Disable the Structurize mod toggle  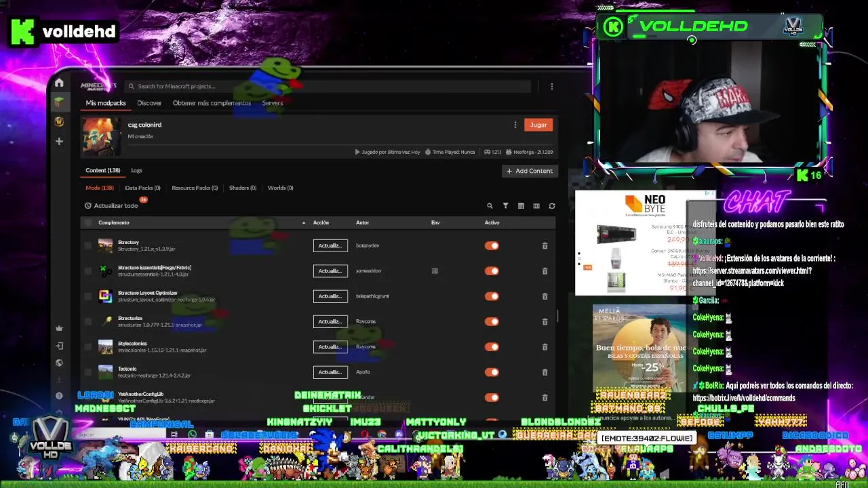point(492,322)
